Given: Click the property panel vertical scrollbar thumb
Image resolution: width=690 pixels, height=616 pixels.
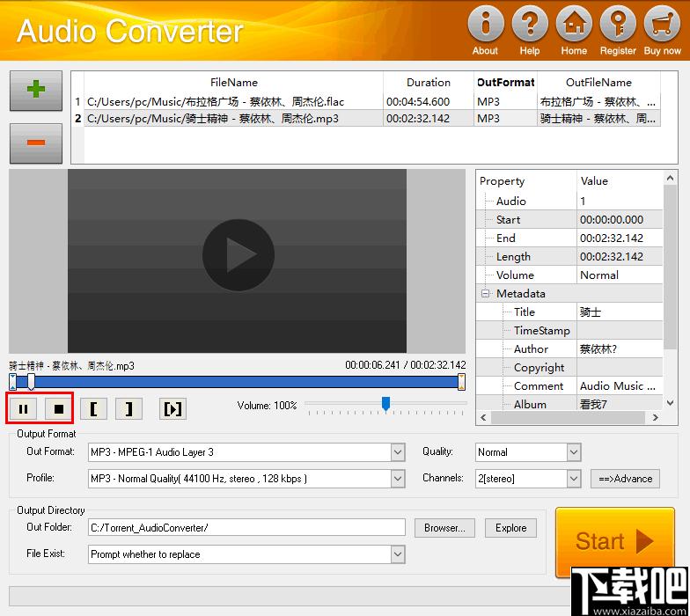Looking at the screenshot, I should click(x=670, y=268).
